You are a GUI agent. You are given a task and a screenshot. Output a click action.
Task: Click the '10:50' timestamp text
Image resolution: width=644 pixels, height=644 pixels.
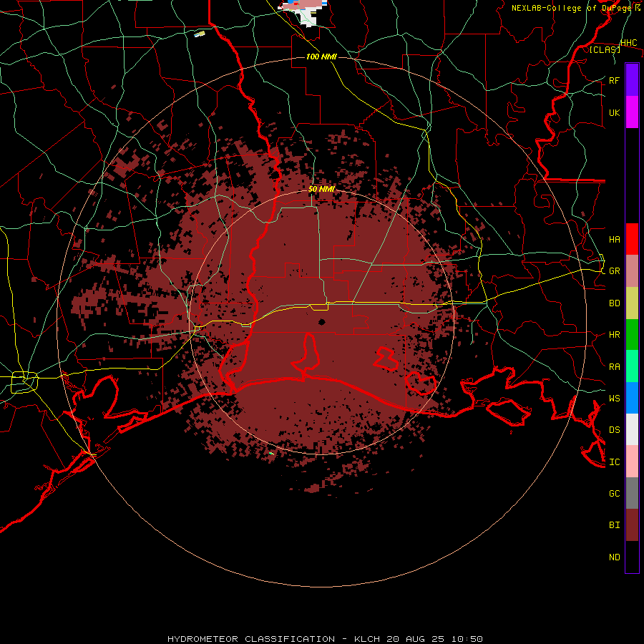467,639
